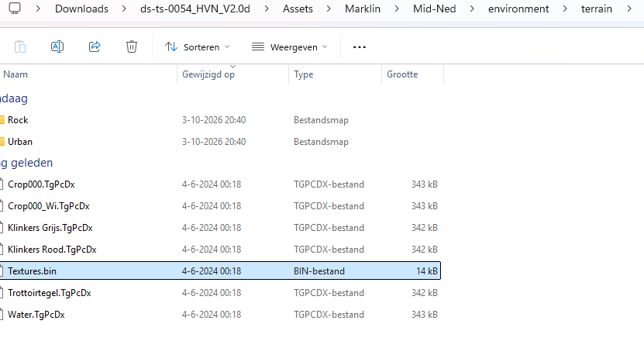Click the Rock folder icon
This screenshot has height=348, width=644.
2,120
